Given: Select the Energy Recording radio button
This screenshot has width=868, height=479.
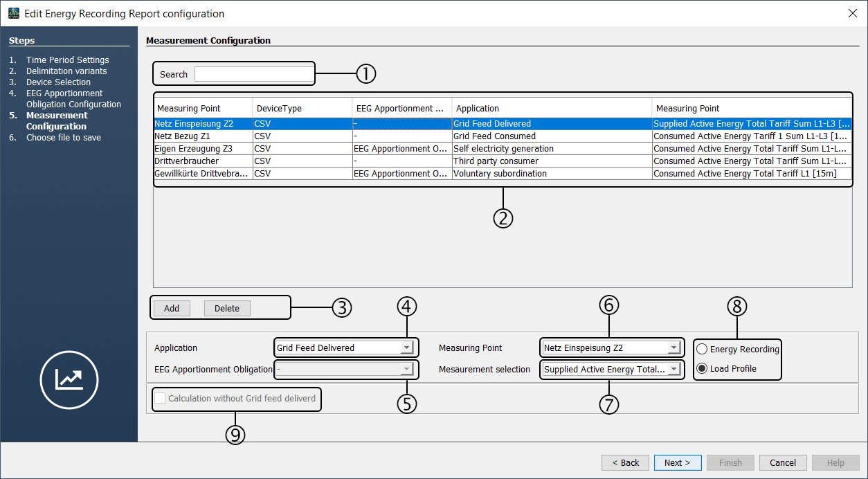Looking at the screenshot, I should click(x=702, y=350).
